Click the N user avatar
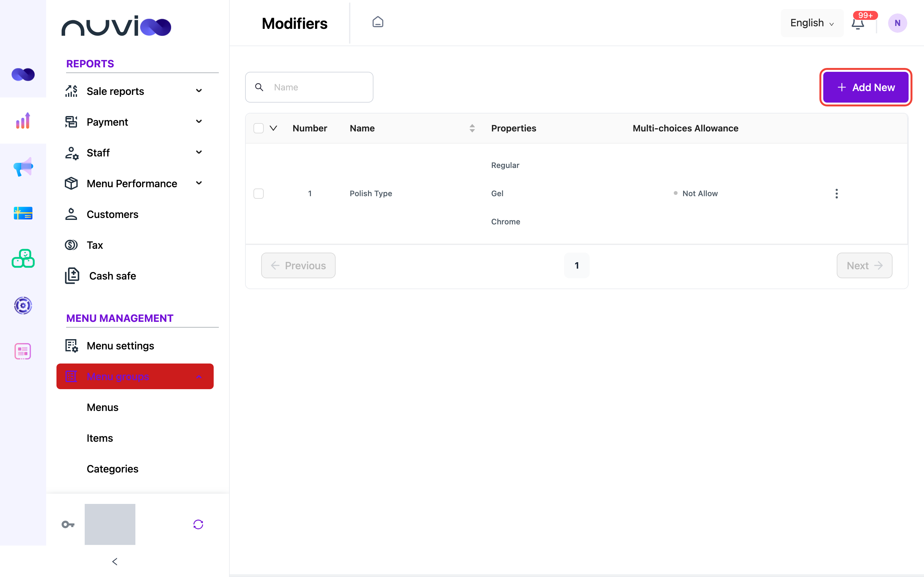This screenshot has height=577, width=924. coord(897,23)
